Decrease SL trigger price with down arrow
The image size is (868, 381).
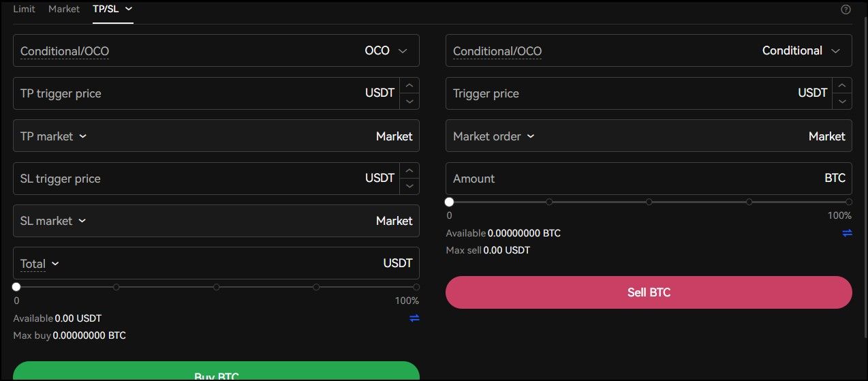coord(409,186)
